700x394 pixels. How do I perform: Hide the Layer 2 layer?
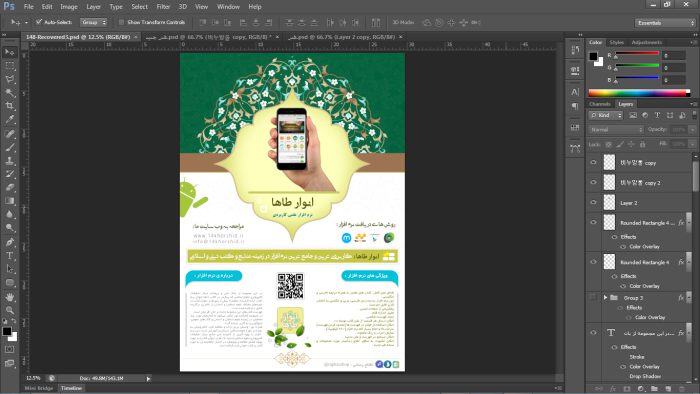[x=593, y=202]
